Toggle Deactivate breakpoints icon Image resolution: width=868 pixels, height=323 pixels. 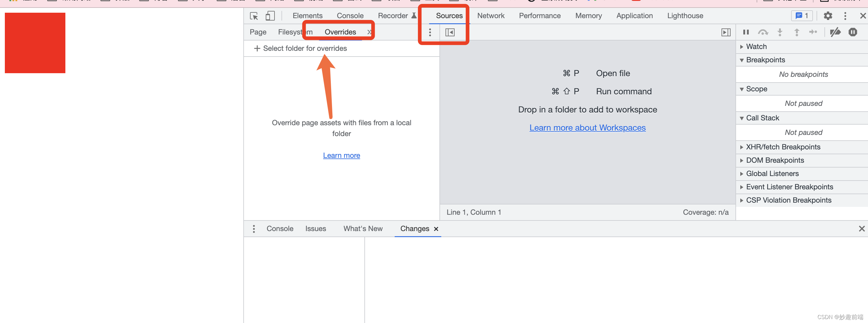(835, 32)
